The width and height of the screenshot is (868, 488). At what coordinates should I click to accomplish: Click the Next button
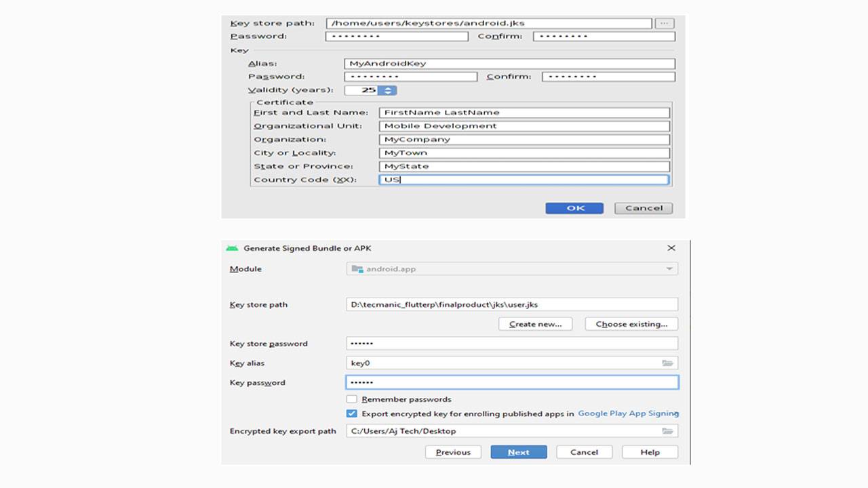pyautogui.click(x=519, y=452)
